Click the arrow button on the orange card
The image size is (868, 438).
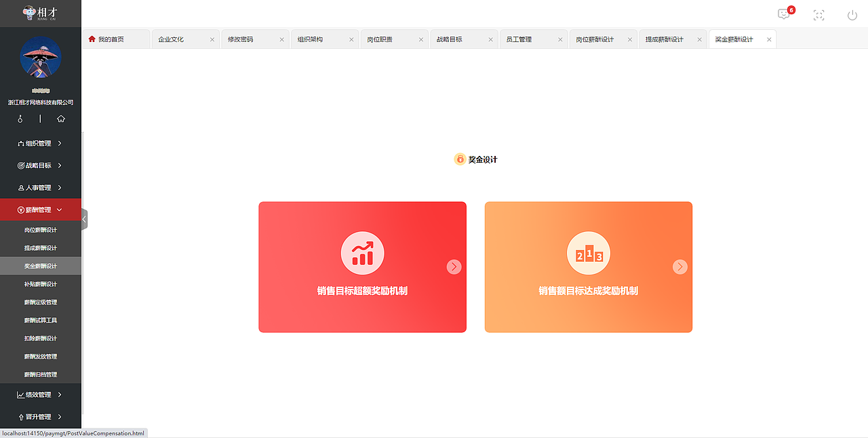[x=680, y=267]
